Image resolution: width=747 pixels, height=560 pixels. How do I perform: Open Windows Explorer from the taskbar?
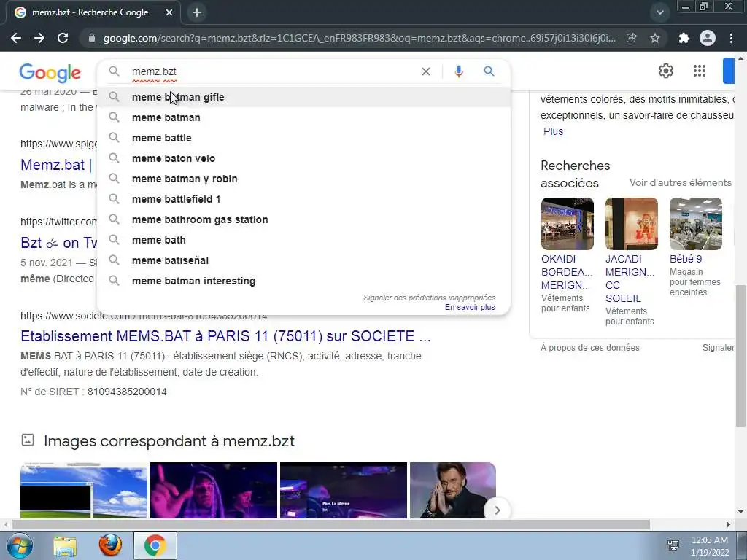coord(65,545)
